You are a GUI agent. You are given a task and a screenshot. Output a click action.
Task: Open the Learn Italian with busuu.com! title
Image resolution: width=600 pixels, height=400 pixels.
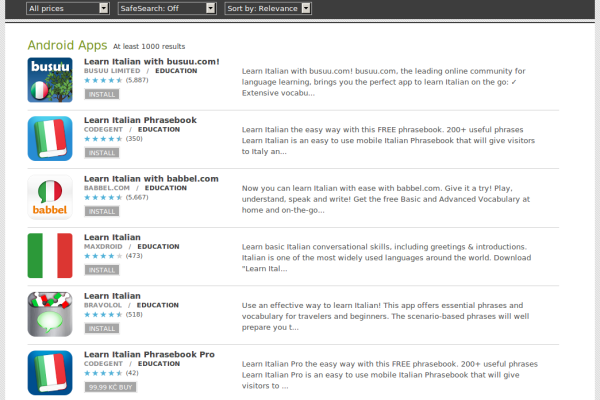(152, 61)
